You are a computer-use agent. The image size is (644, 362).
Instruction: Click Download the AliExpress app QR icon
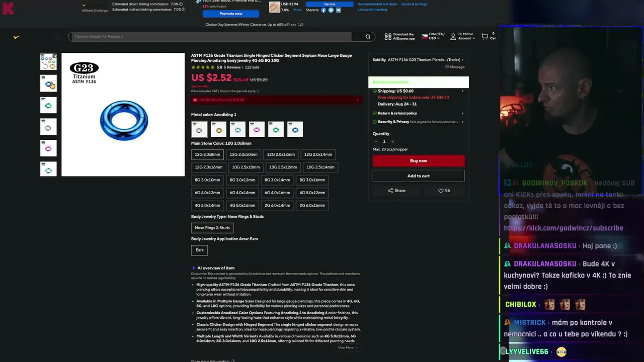click(x=388, y=36)
